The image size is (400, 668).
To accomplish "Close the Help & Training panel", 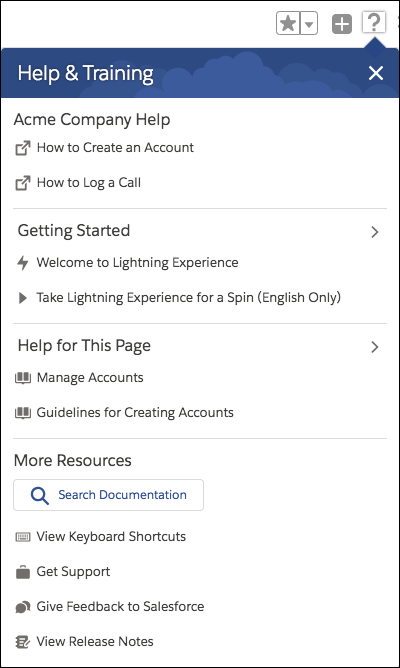I will point(376,73).
